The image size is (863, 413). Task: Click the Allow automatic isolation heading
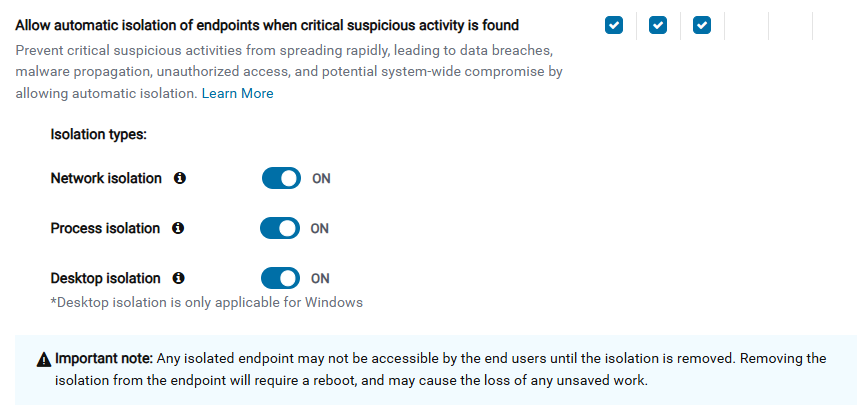pos(267,25)
